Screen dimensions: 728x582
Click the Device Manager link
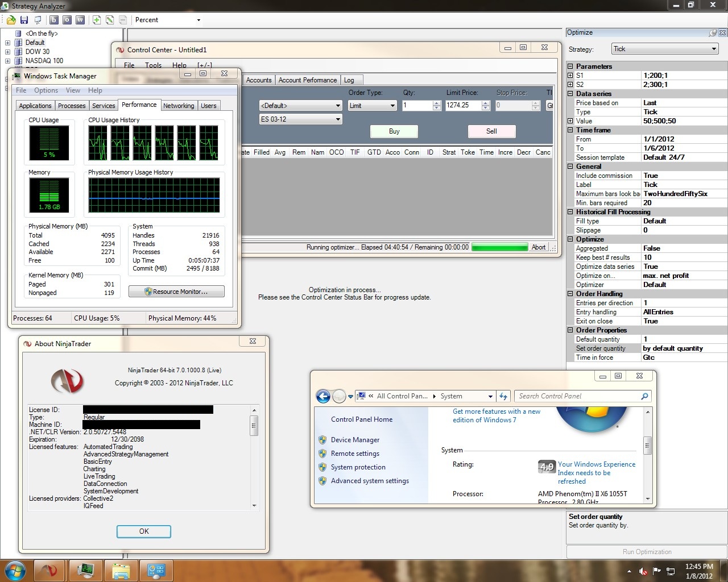[x=355, y=440]
